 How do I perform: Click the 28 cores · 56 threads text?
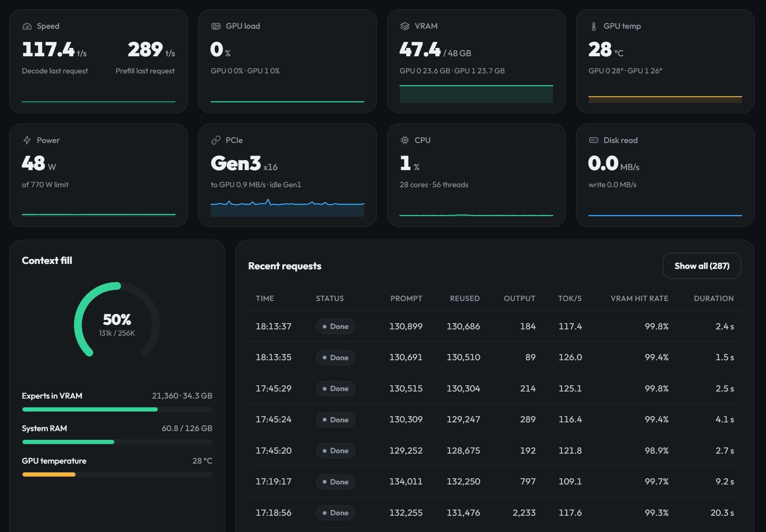click(x=434, y=185)
